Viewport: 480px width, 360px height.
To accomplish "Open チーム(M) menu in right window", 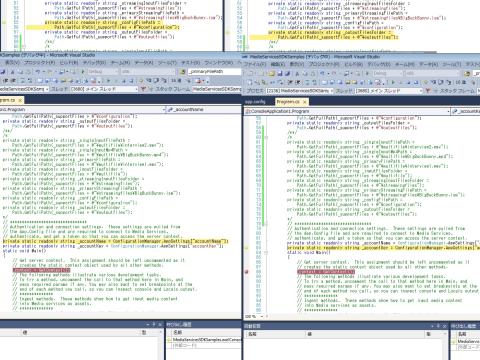I will coord(404,64).
